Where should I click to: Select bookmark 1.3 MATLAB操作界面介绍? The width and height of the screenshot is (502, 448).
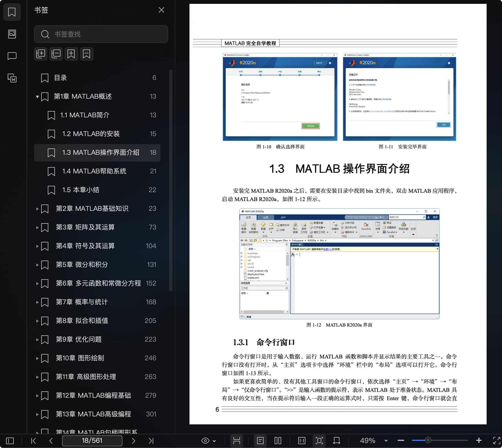[x=97, y=153]
